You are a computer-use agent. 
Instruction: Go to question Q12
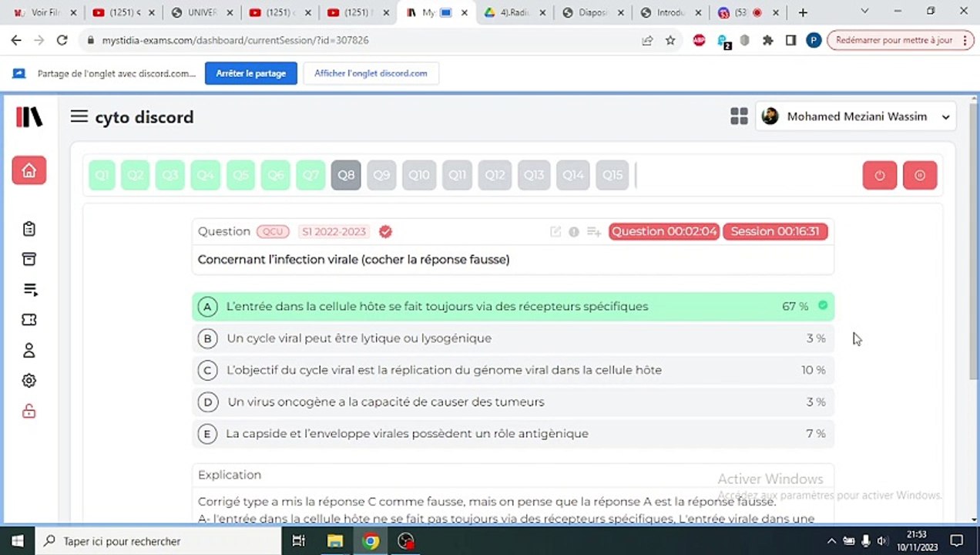495,175
